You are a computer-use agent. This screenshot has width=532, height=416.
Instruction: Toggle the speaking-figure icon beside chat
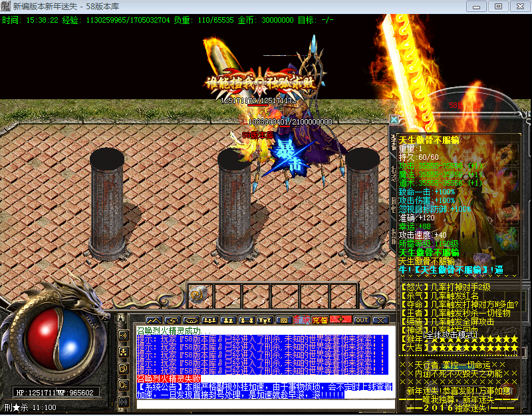click(x=123, y=385)
